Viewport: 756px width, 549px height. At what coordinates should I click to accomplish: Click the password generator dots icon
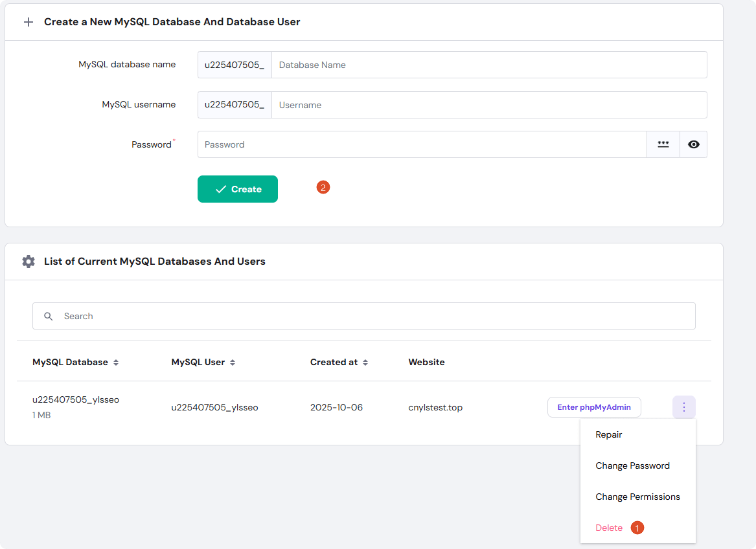[663, 144]
